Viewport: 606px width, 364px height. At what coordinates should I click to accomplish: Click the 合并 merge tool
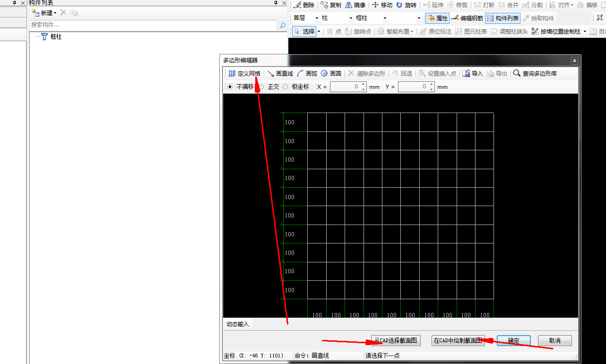509,5
